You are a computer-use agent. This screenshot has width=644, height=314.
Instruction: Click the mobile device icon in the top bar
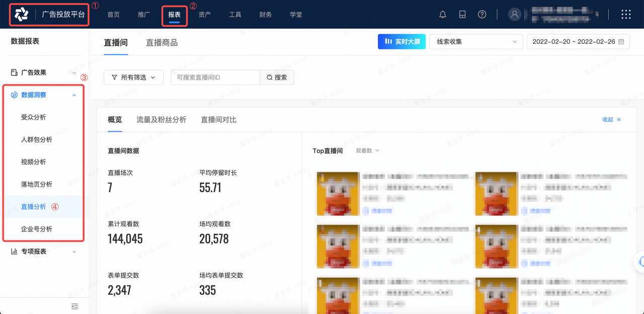pos(462,14)
